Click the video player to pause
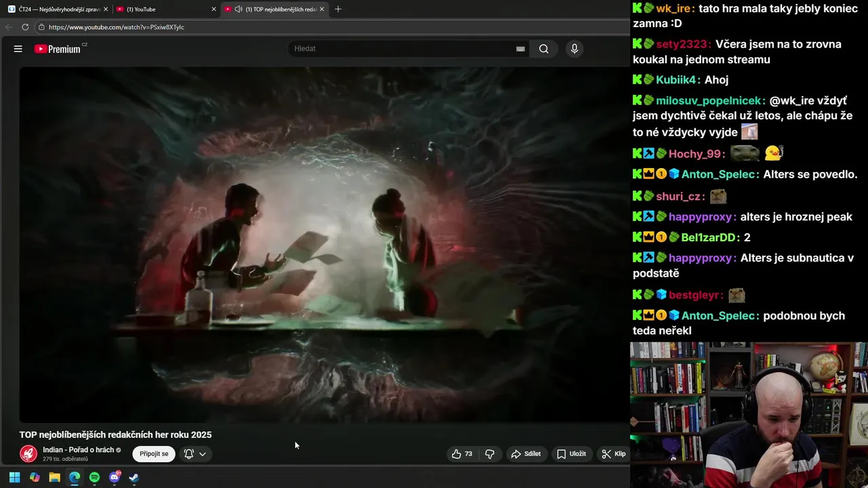Screen dimensions: 868x488 (324, 244)
